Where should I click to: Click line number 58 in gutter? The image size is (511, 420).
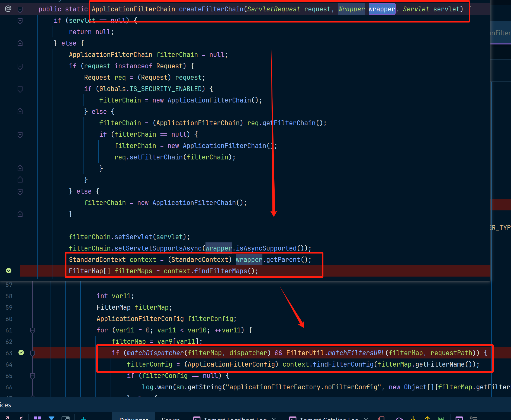(9, 296)
